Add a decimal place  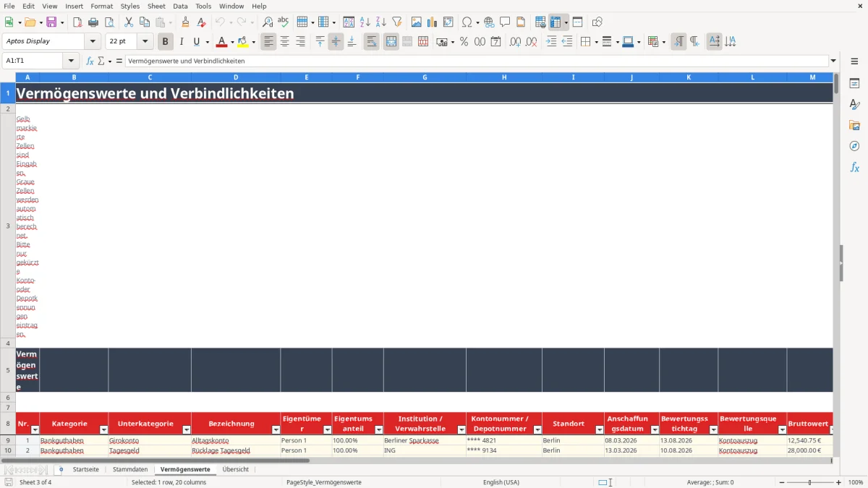(x=516, y=42)
